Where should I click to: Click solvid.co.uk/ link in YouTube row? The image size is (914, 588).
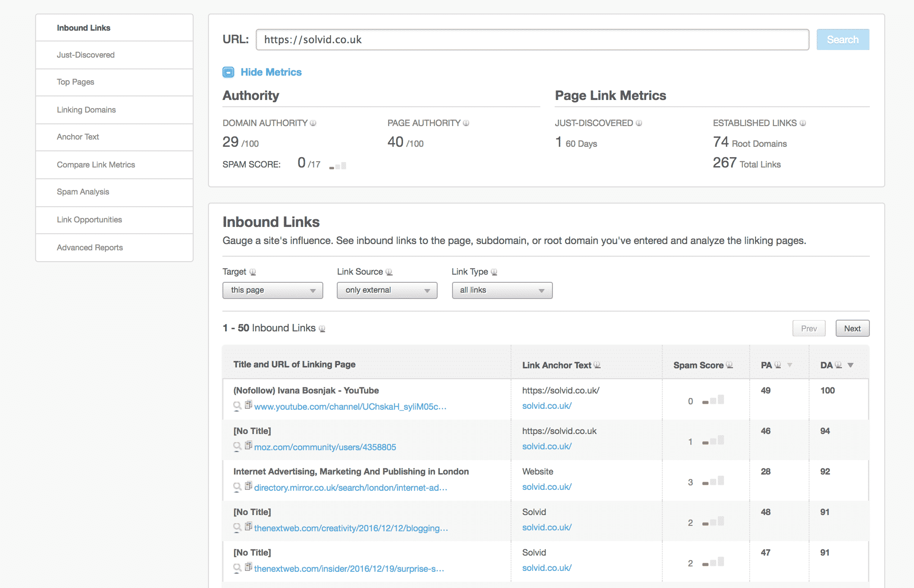coord(547,406)
